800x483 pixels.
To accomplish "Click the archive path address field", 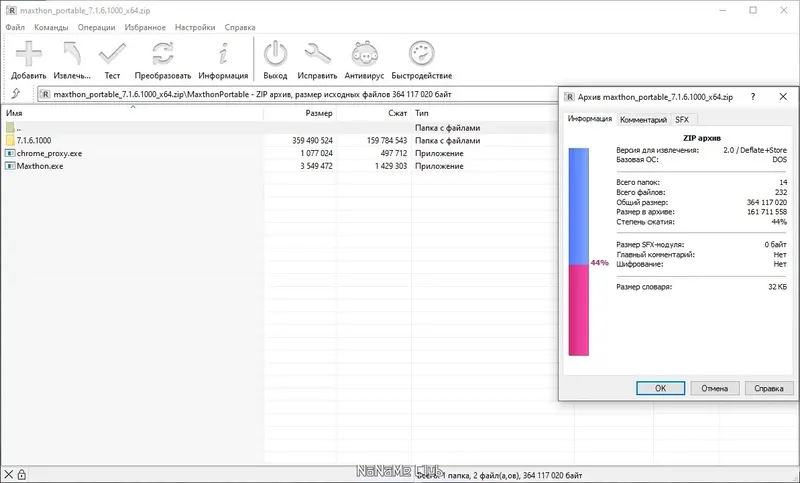I will (298, 94).
